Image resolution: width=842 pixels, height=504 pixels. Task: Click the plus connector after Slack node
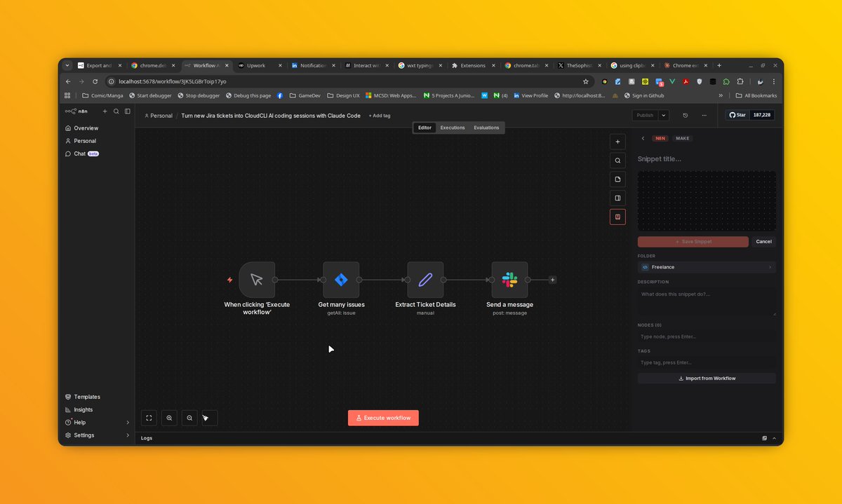[x=552, y=280]
